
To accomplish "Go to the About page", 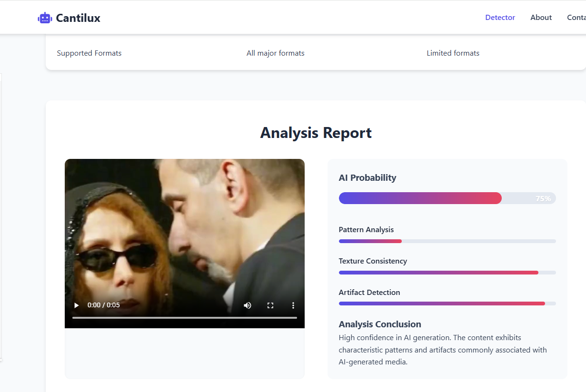I will click(541, 18).
